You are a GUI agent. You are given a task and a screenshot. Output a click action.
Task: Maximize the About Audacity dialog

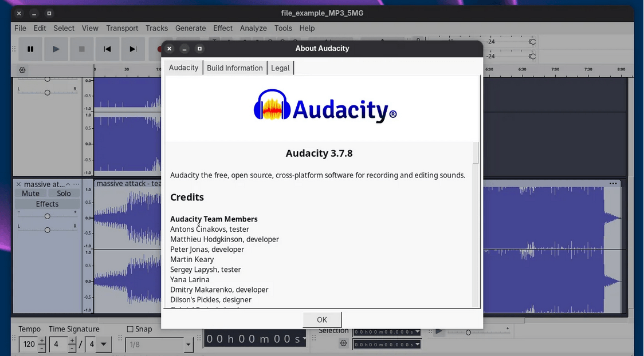pos(199,49)
